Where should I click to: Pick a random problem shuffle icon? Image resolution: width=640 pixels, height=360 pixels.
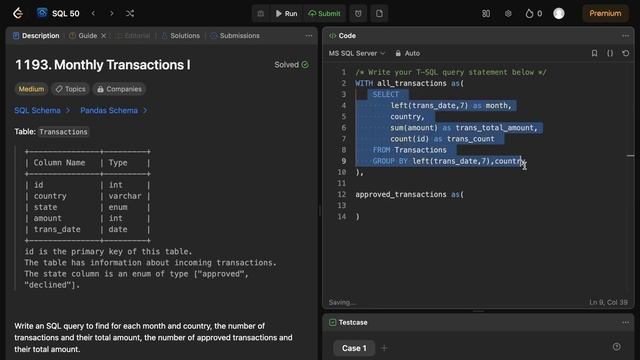click(x=130, y=13)
